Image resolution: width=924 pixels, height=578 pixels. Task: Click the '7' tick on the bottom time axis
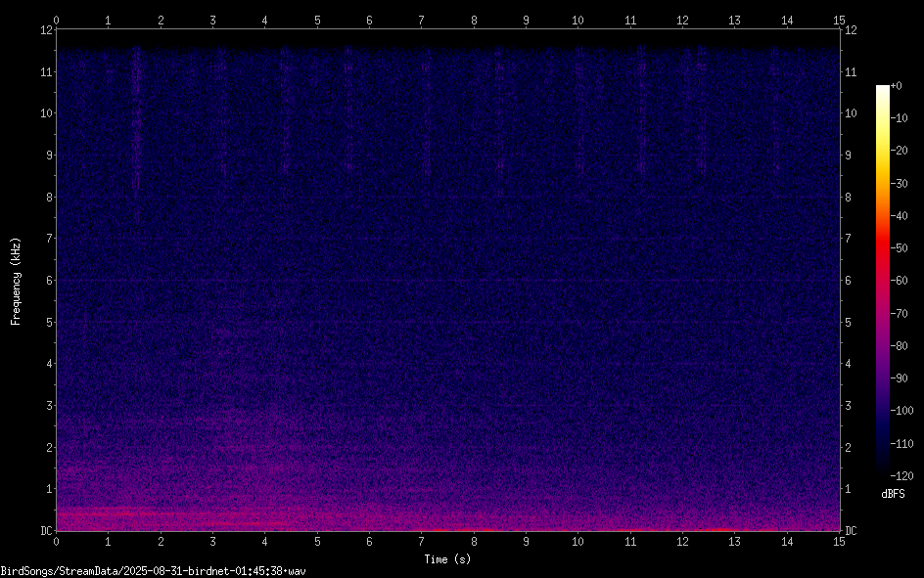(421, 541)
